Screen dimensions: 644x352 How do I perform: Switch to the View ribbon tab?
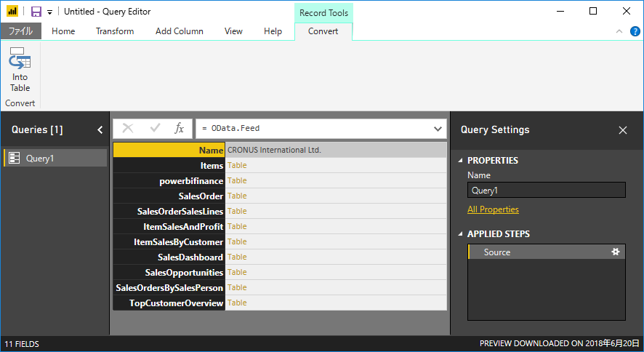click(x=233, y=31)
